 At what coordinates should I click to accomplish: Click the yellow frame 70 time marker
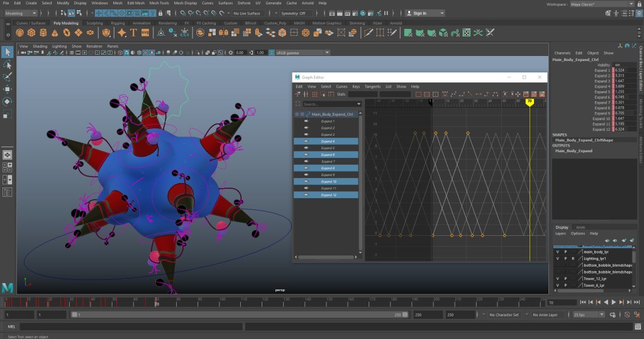(x=530, y=101)
